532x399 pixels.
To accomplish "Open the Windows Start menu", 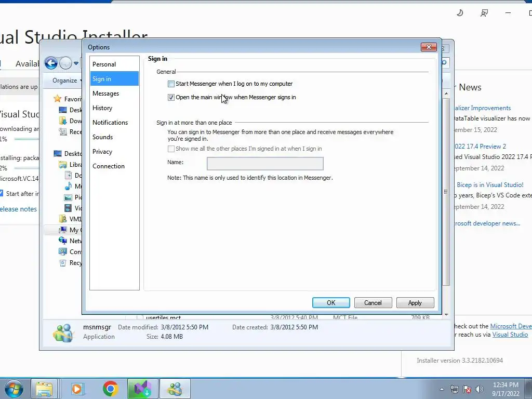I will [14, 389].
